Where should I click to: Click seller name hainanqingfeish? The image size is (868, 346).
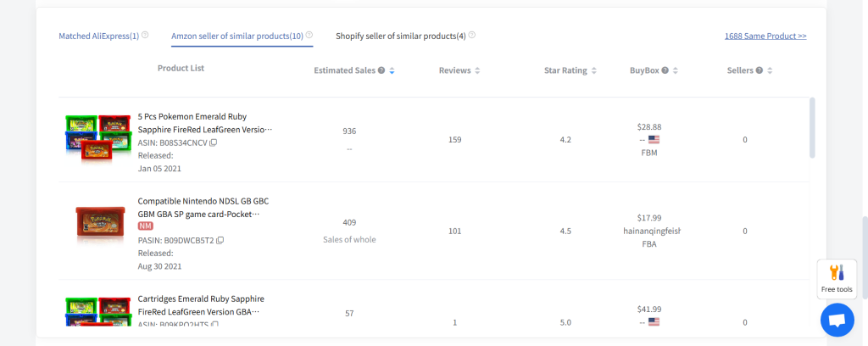click(x=652, y=231)
